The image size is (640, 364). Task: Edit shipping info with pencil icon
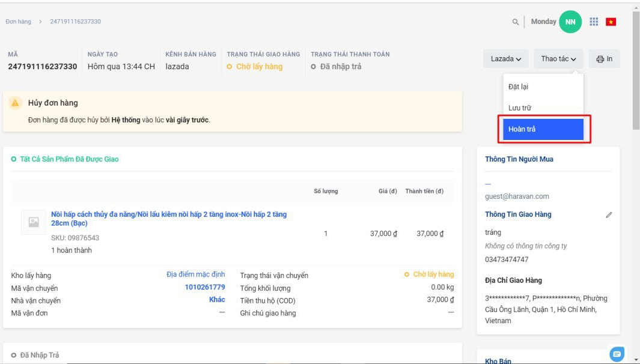pos(609,215)
